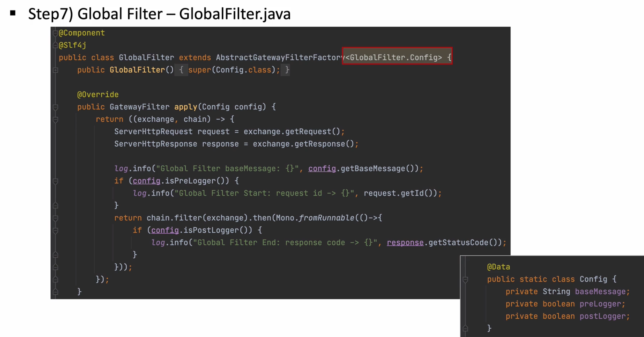Click the underlined config before isPreLogger()
This screenshot has width=644, height=337.
146,181
